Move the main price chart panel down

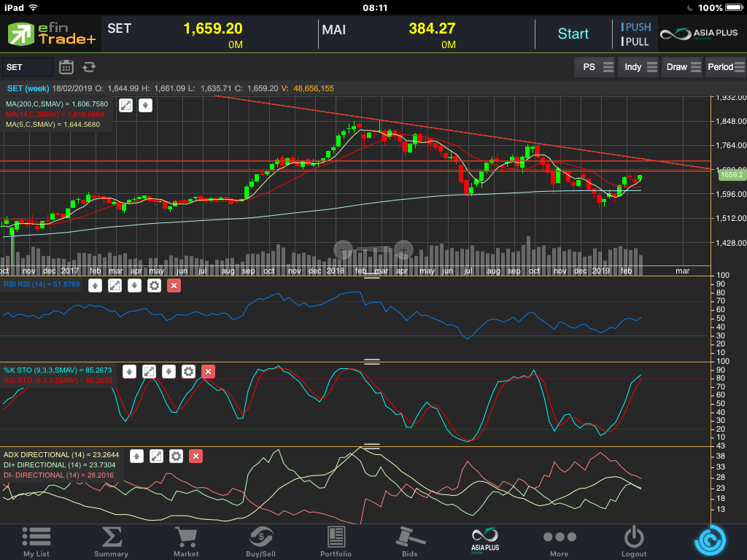(x=145, y=105)
